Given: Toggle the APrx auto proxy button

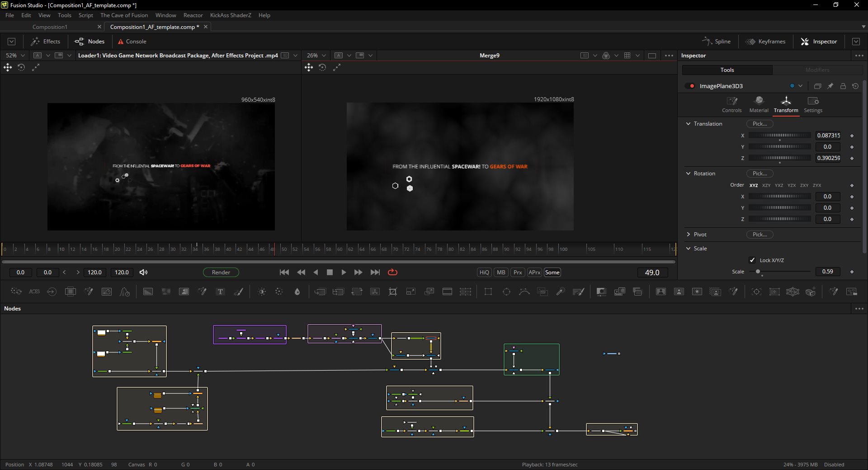Looking at the screenshot, I should click(534, 272).
